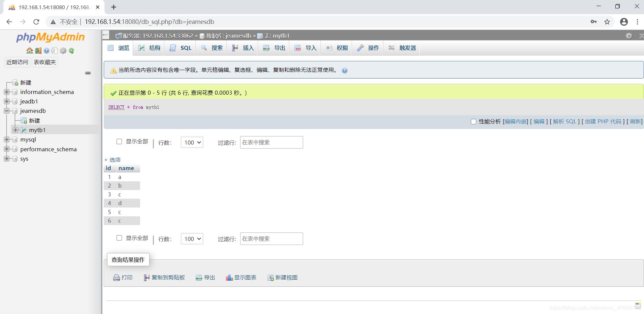Click the copy to clipboard icon

point(147,278)
